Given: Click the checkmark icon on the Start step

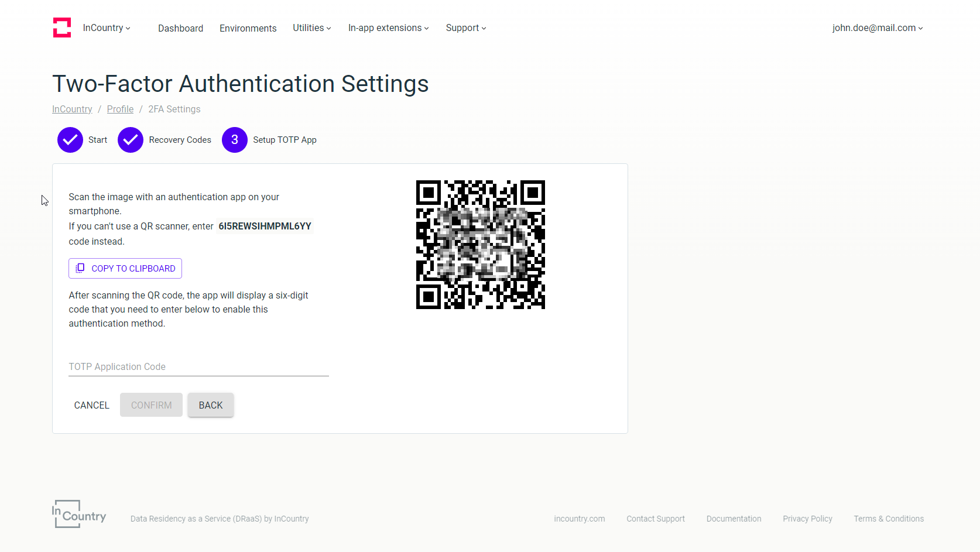Looking at the screenshot, I should click(70, 140).
